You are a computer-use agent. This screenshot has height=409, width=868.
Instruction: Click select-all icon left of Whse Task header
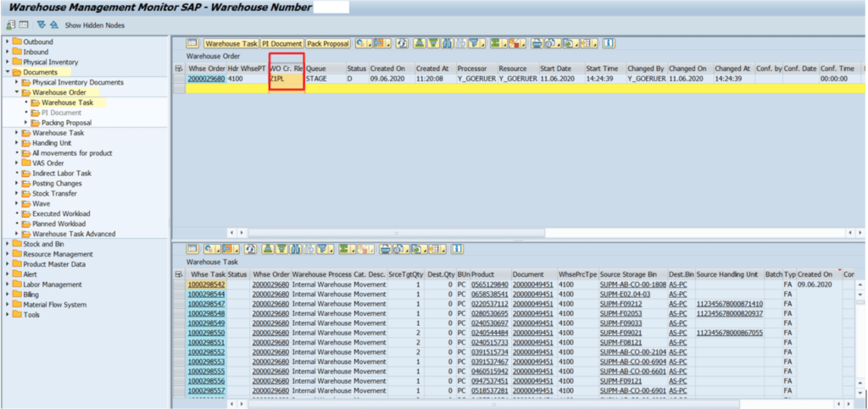coord(179,274)
